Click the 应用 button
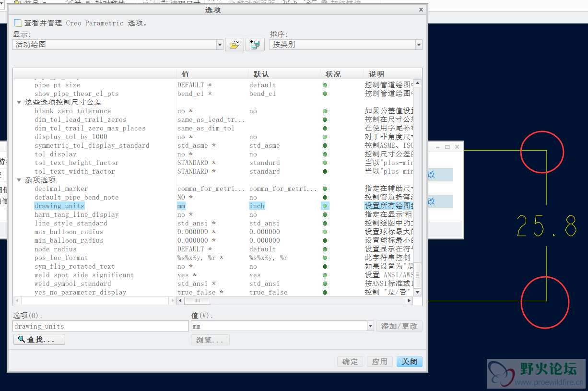 click(380, 362)
